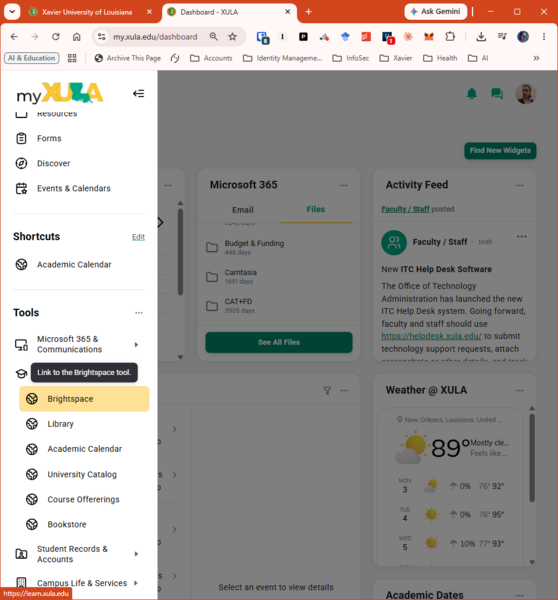
Task: Show more bookmarks with the chevron
Action: point(536,58)
